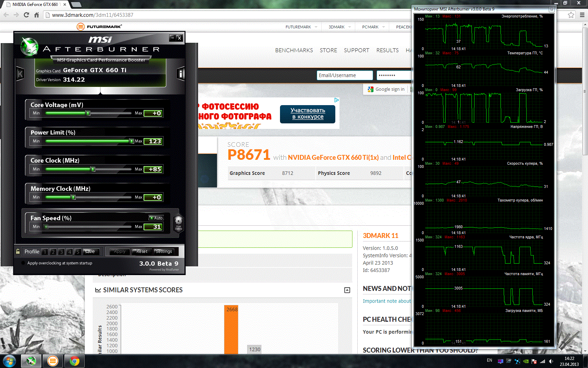
Task: Open the Windows Start menu
Action: click(9, 361)
